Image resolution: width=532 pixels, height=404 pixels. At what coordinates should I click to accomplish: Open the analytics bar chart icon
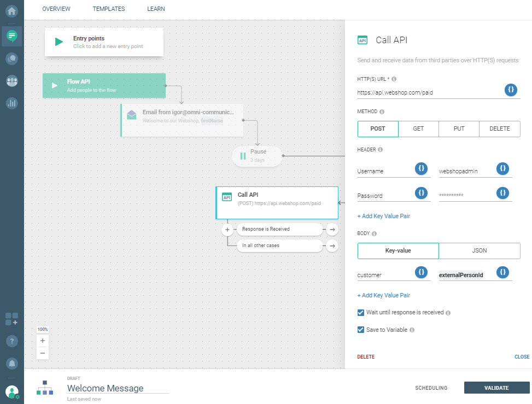point(11,103)
